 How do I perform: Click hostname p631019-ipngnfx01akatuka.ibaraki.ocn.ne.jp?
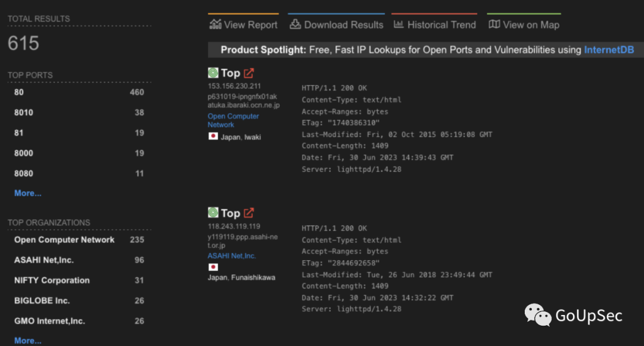(x=243, y=101)
